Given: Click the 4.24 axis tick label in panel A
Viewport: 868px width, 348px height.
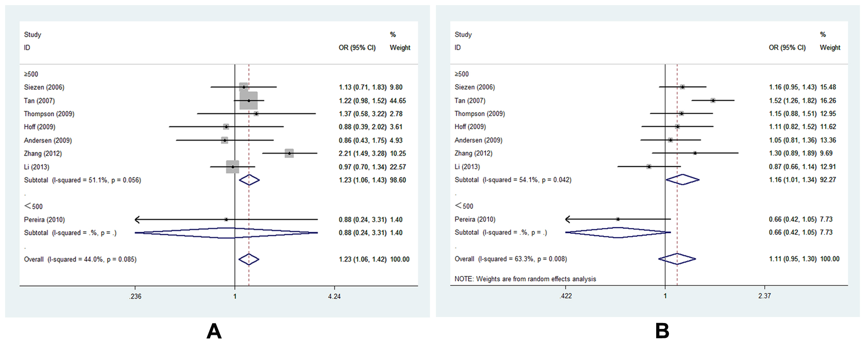Looking at the screenshot, I should [334, 296].
